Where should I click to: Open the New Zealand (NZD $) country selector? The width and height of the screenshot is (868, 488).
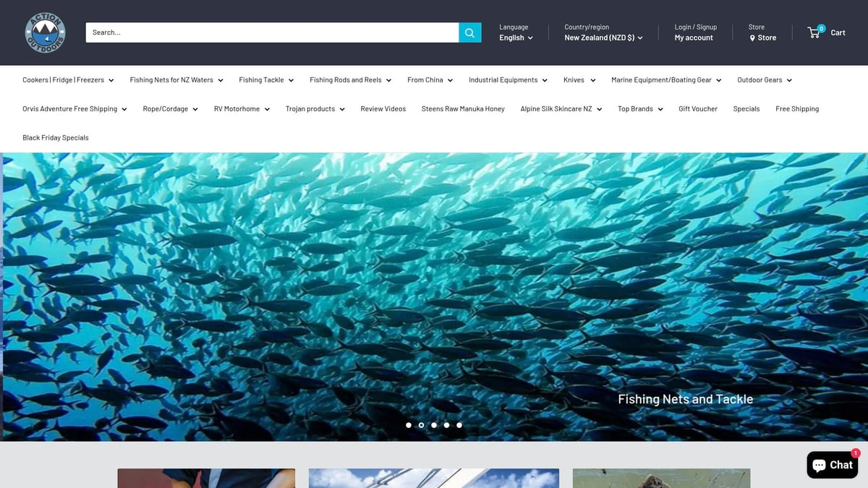604,38
